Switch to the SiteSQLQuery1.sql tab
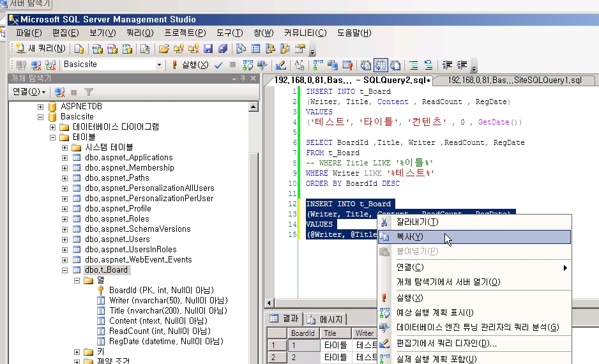599x364 pixels. click(x=514, y=80)
